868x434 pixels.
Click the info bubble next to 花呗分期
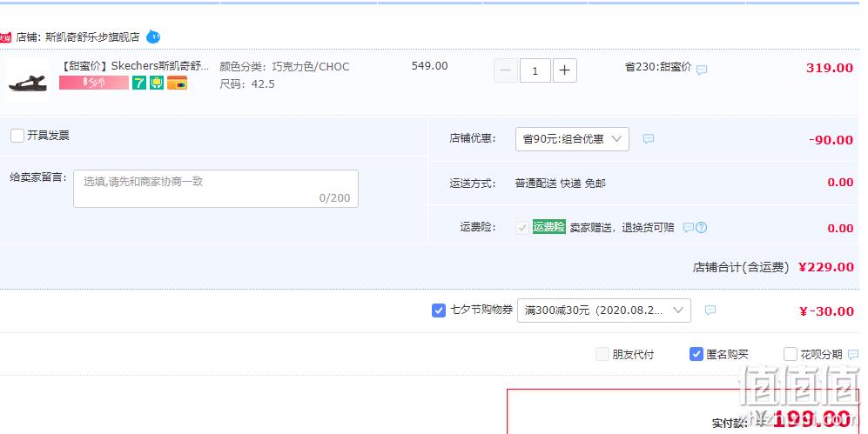coord(853,354)
